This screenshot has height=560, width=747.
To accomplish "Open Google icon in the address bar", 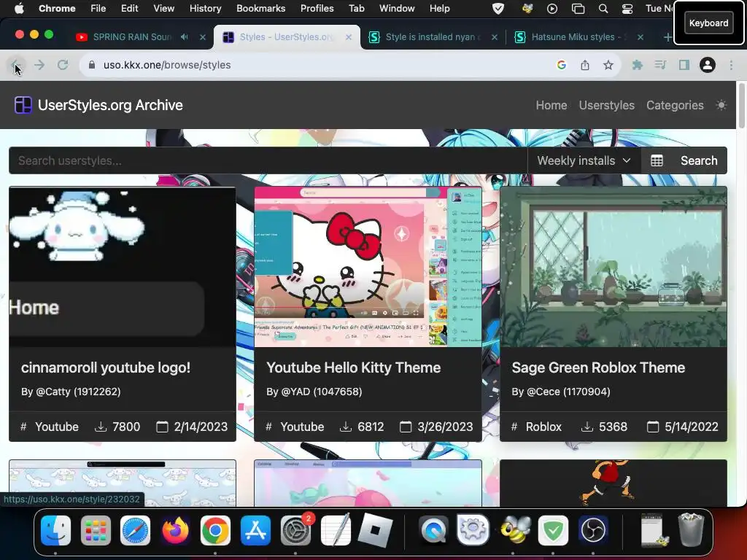I will 562,65.
